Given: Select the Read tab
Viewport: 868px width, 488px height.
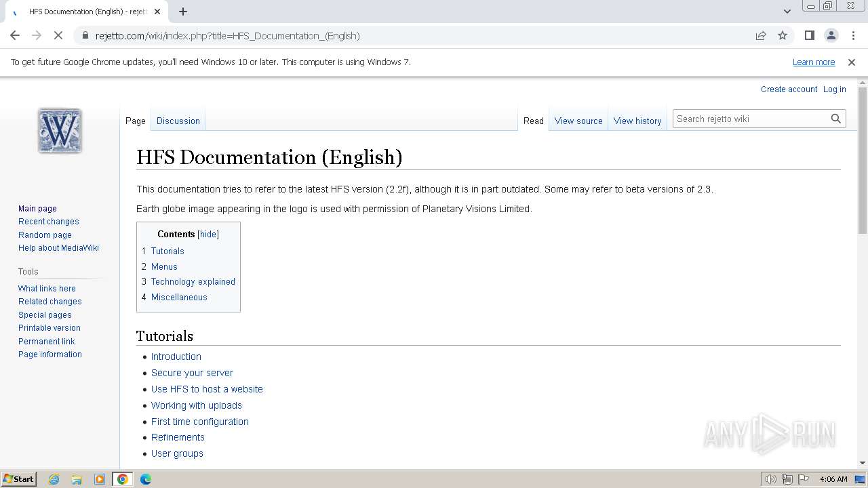Looking at the screenshot, I should [x=534, y=121].
